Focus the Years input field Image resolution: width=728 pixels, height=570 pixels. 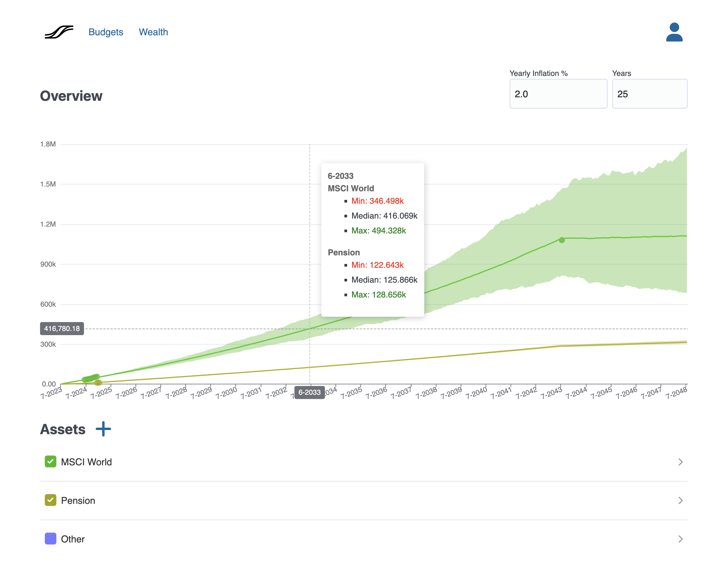pos(650,94)
